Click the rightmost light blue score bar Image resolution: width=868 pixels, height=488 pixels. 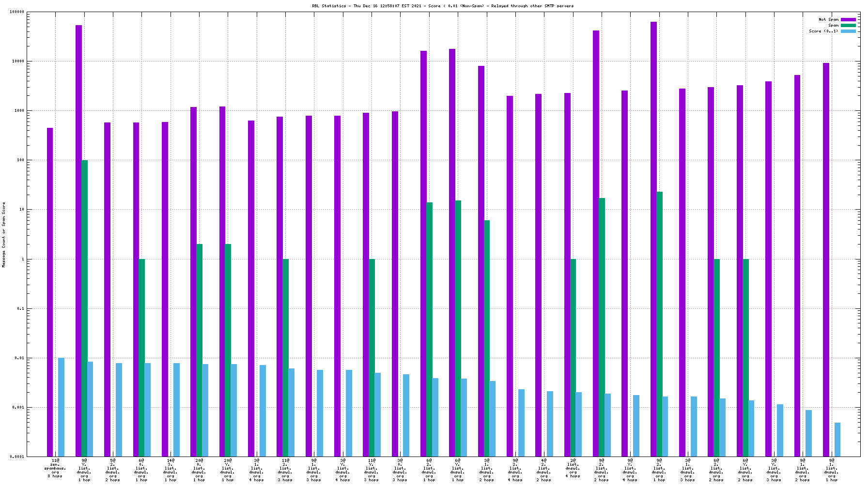click(x=837, y=440)
